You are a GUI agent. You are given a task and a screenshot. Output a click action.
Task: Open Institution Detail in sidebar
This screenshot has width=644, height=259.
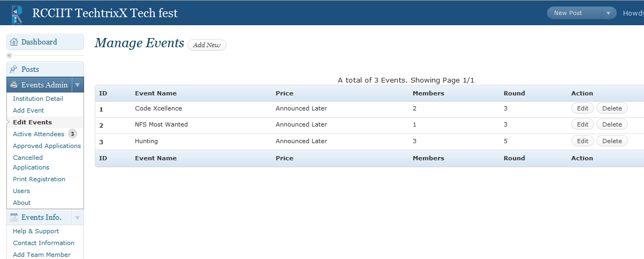(38, 99)
